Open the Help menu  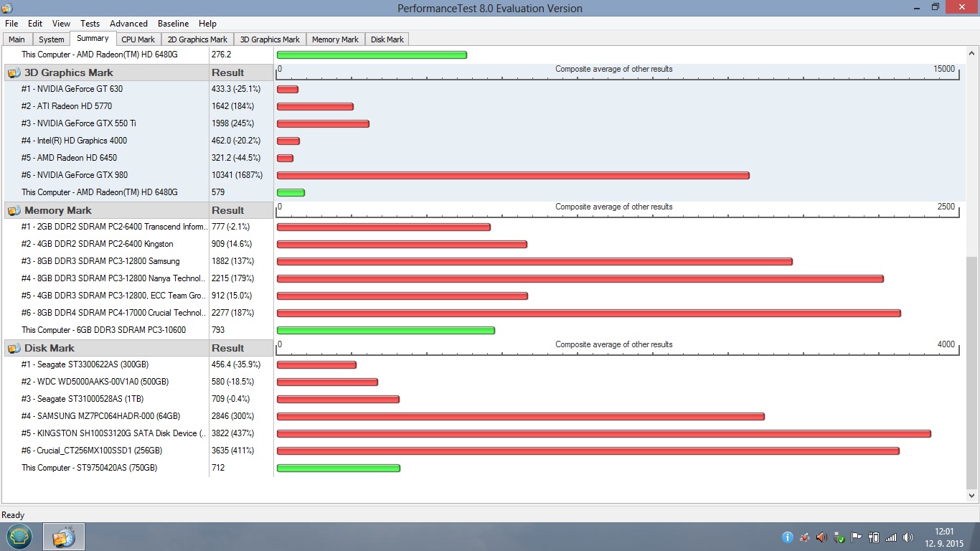coord(207,24)
